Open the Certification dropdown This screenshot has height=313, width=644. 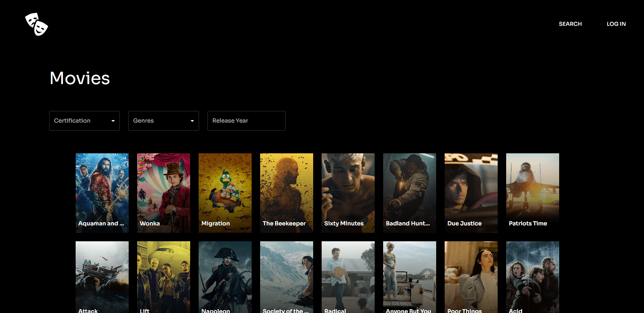tap(84, 121)
